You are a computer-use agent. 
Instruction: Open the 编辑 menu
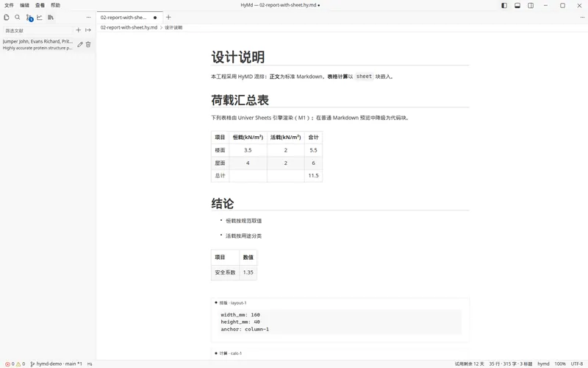(24, 5)
